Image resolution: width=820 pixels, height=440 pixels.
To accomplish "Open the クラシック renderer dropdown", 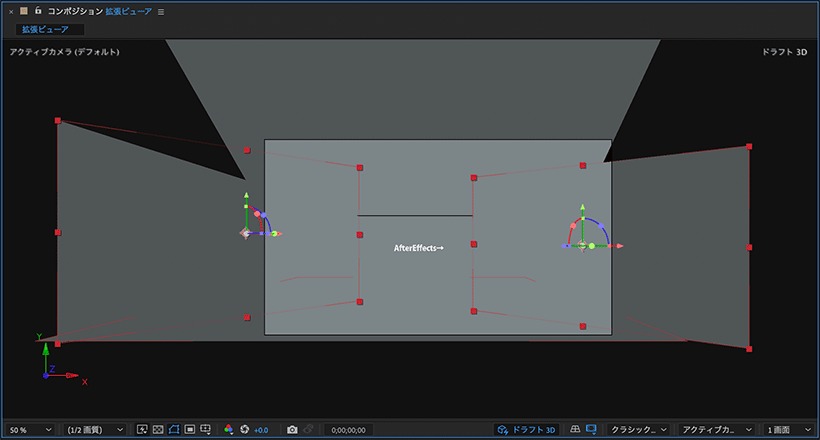I will point(639,430).
